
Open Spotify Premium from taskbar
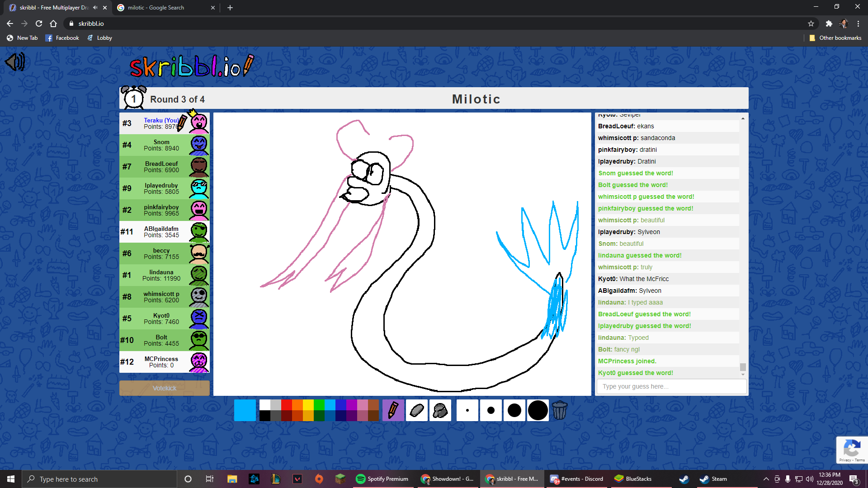click(382, 479)
